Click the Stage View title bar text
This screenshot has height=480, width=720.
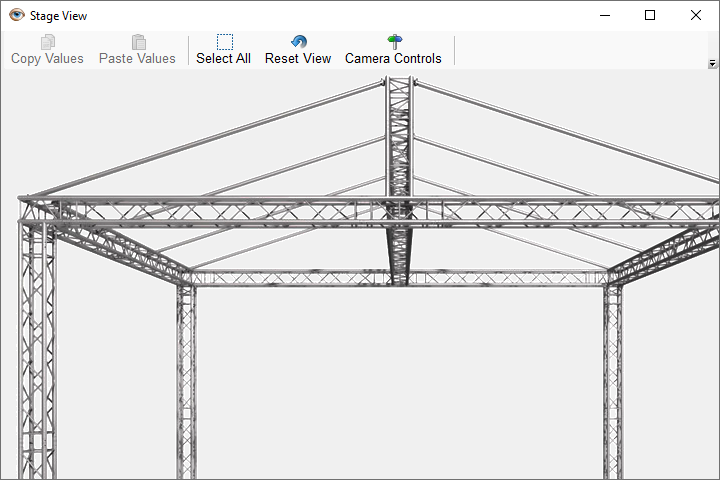click(x=60, y=15)
